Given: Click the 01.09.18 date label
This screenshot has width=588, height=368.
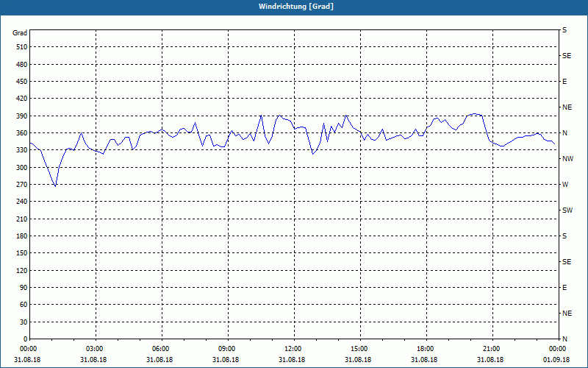Looking at the screenshot, I should [x=556, y=360].
